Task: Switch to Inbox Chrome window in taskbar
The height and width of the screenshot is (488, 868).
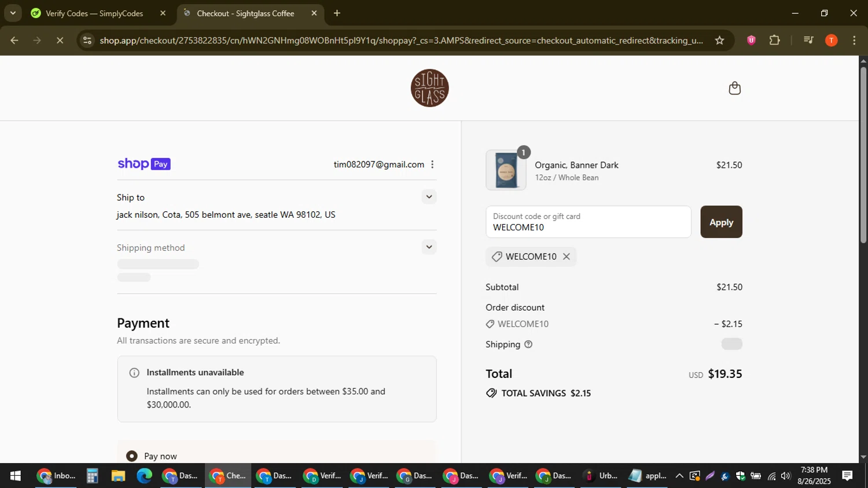Action: [x=56, y=476]
